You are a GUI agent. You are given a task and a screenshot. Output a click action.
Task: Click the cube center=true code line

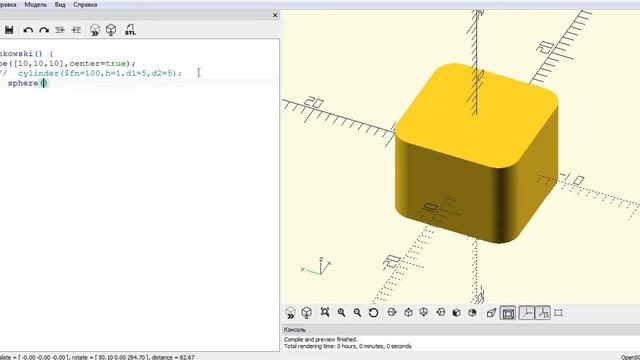[x=67, y=64]
